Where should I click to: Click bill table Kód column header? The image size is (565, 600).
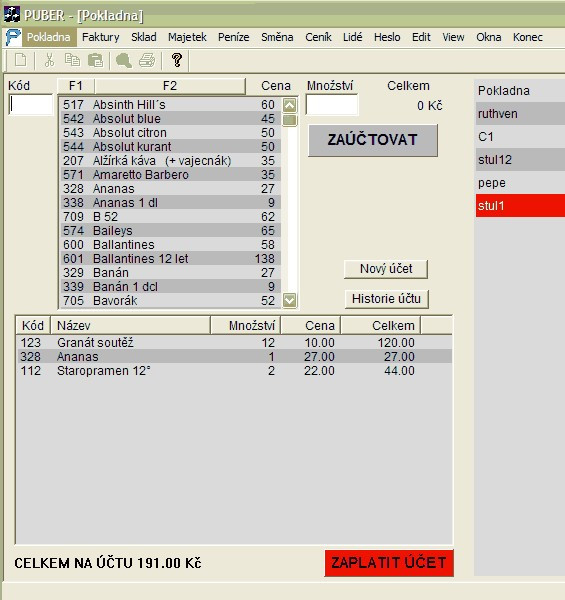click(x=33, y=326)
